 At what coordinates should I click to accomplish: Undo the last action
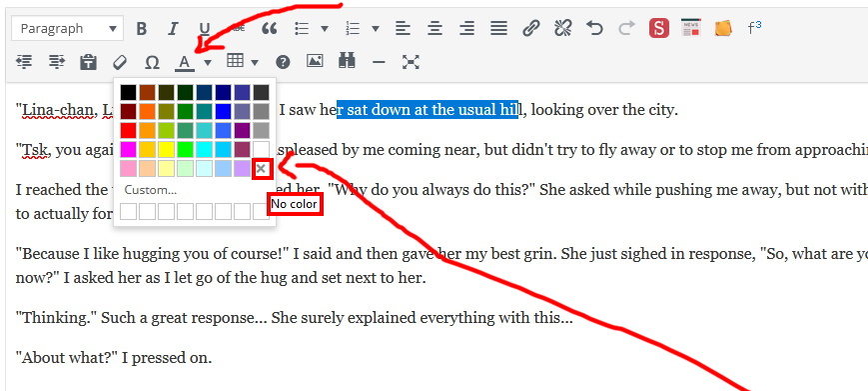(x=594, y=28)
